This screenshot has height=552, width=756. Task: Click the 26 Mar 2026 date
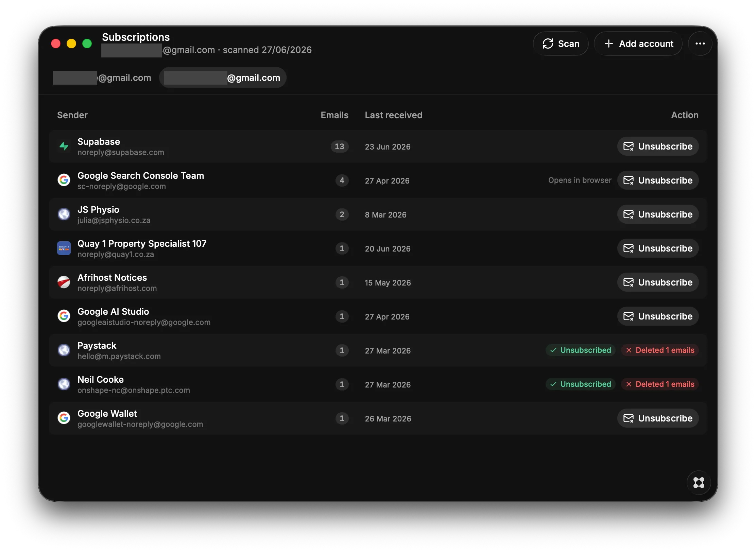[x=388, y=419]
